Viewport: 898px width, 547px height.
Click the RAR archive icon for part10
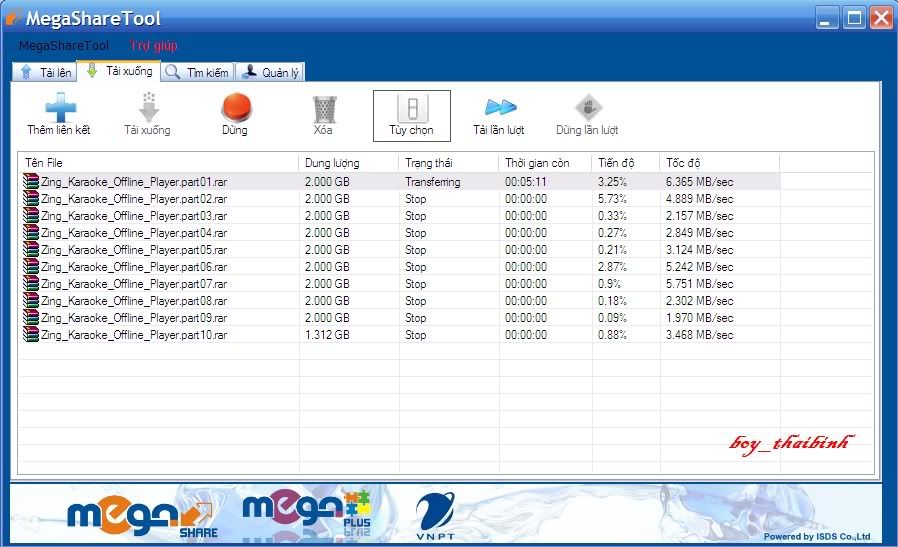(x=31, y=335)
